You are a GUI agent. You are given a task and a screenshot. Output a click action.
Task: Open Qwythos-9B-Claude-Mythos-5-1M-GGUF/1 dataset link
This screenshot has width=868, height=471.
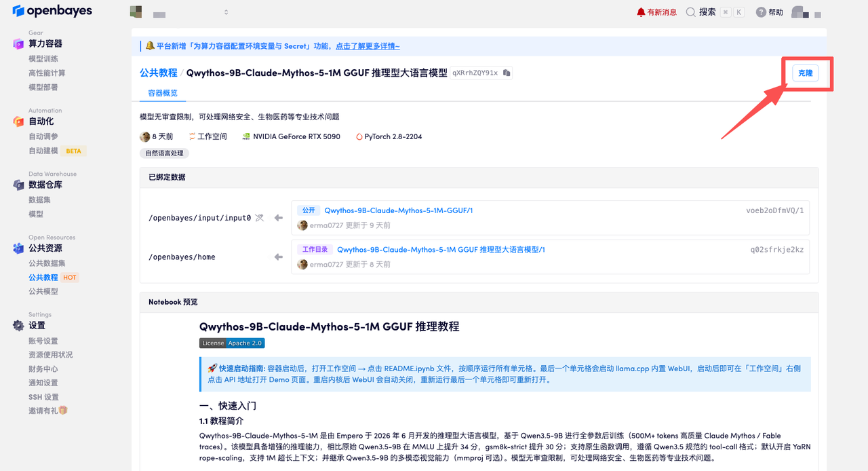[x=399, y=210]
